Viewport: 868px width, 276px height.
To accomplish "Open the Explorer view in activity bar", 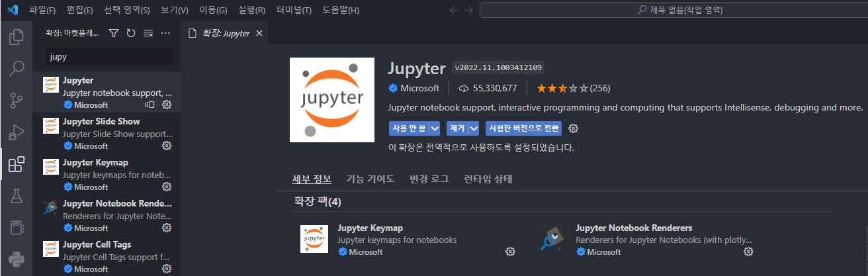I will click(17, 36).
